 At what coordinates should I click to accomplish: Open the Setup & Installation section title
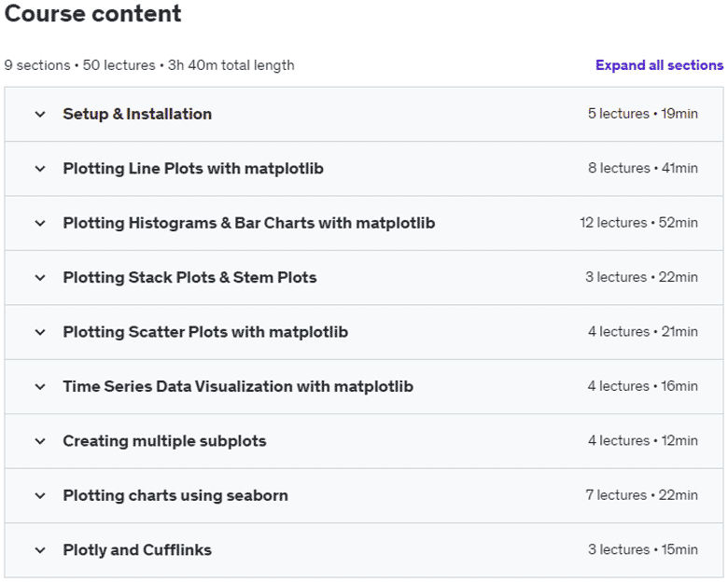137,114
